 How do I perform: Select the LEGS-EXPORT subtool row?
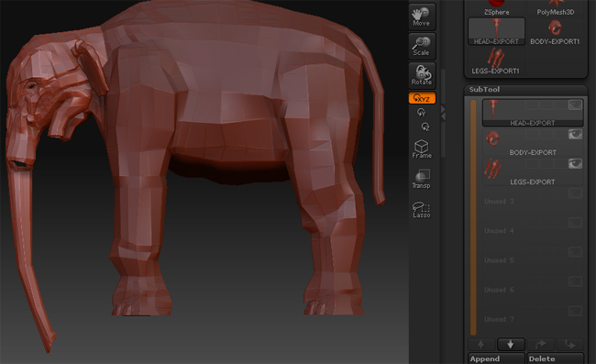pos(533,171)
